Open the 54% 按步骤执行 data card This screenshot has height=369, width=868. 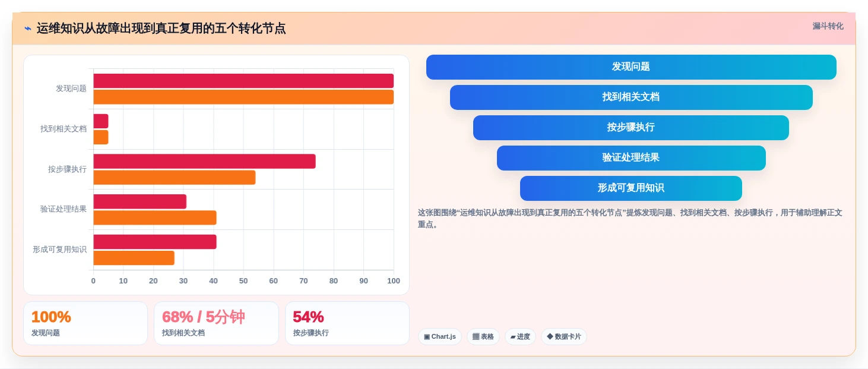pyautogui.click(x=347, y=323)
